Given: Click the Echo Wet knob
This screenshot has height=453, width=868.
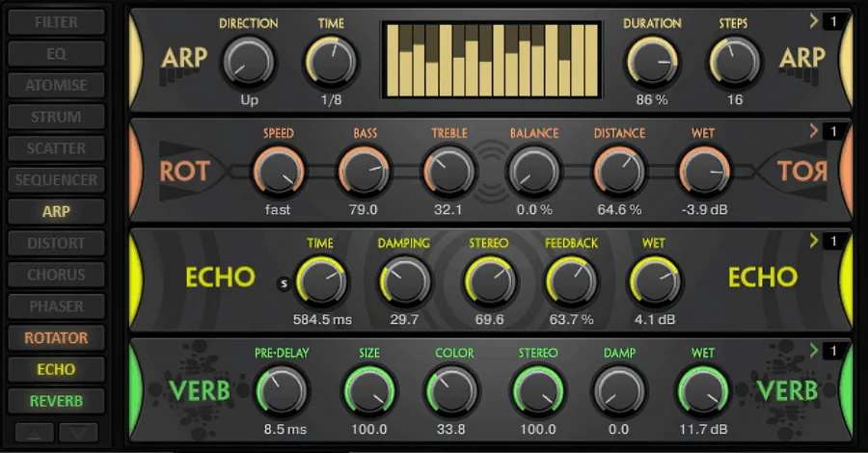Looking at the screenshot, I should click(x=656, y=281).
